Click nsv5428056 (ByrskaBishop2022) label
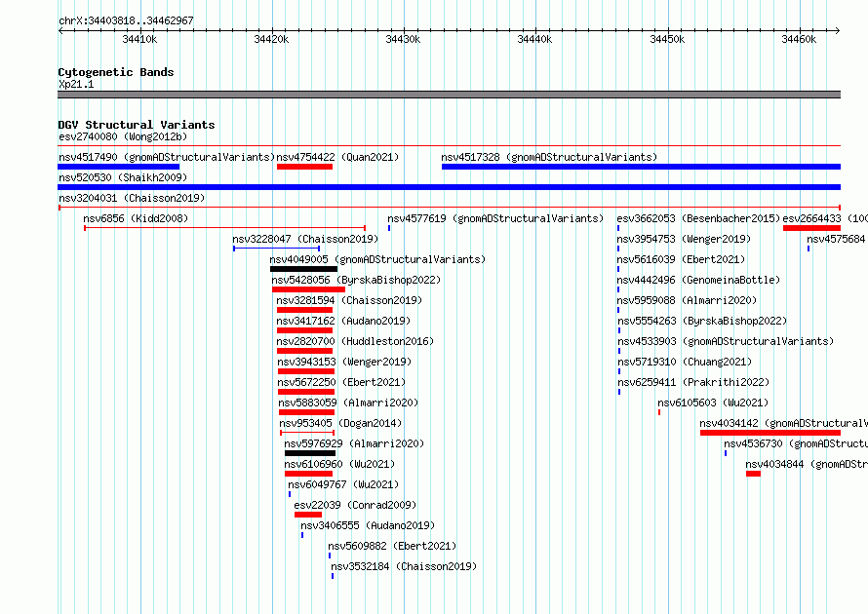Screen dimensions: 868x614 [x=356, y=280]
